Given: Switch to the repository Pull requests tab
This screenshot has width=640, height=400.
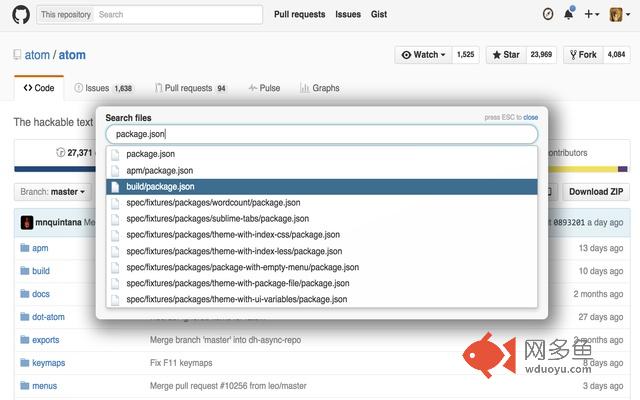Looking at the screenshot, I should point(190,88).
